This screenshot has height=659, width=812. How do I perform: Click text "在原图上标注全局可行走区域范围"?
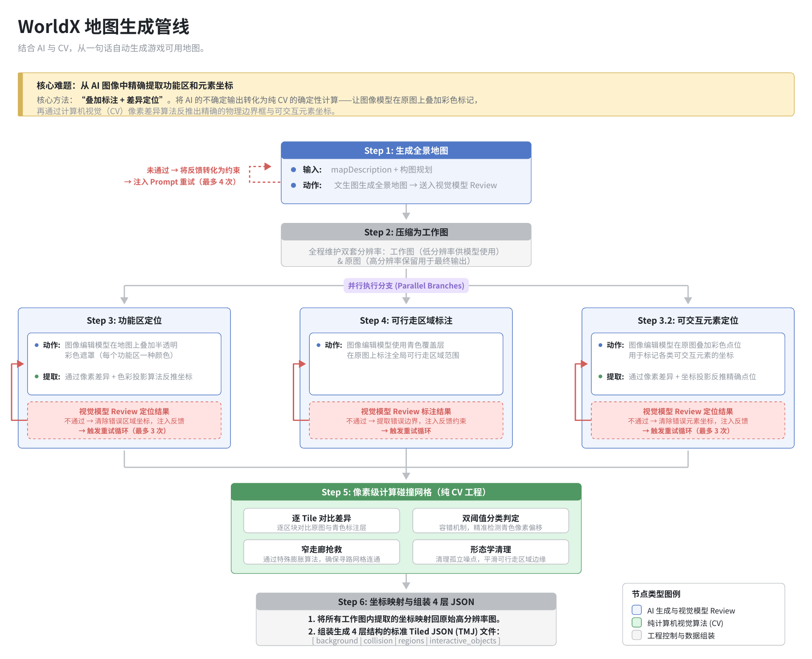[403, 355]
